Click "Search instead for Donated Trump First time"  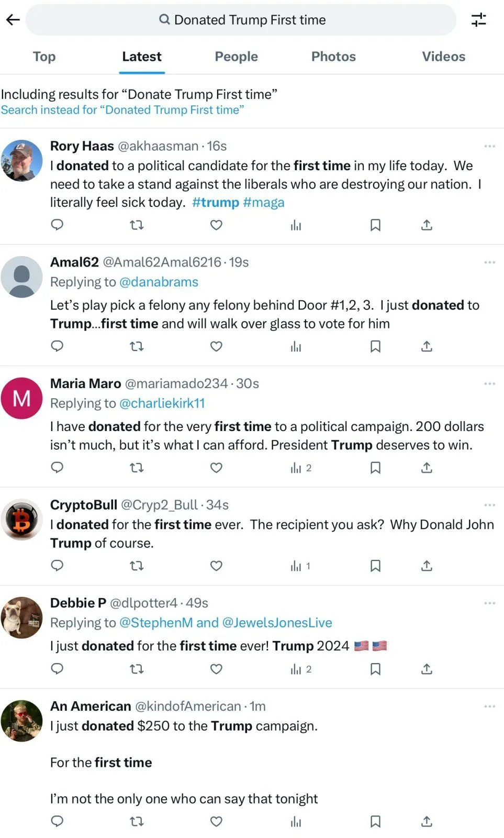tap(122, 110)
